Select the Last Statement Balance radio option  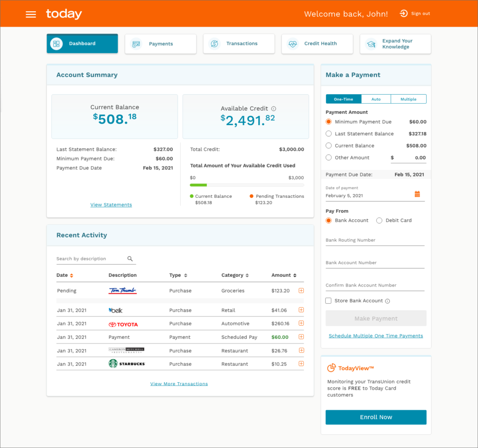click(329, 133)
